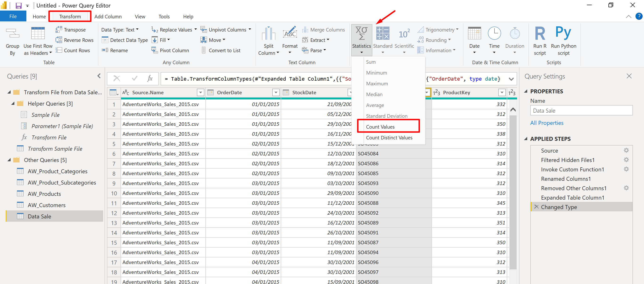Switch to the Add Column tab
The width and height of the screenshot is (644, 284).
(108, 16)
